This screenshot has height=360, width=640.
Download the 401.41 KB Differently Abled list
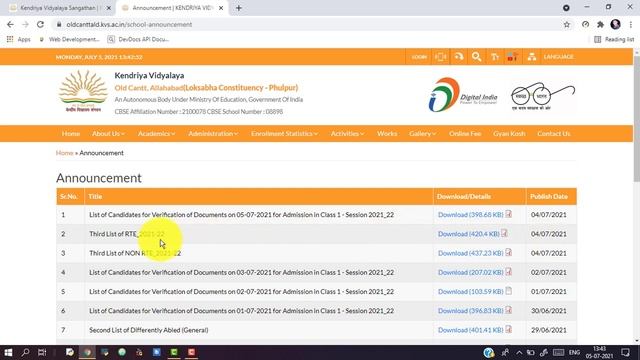(x=471, y=330)
